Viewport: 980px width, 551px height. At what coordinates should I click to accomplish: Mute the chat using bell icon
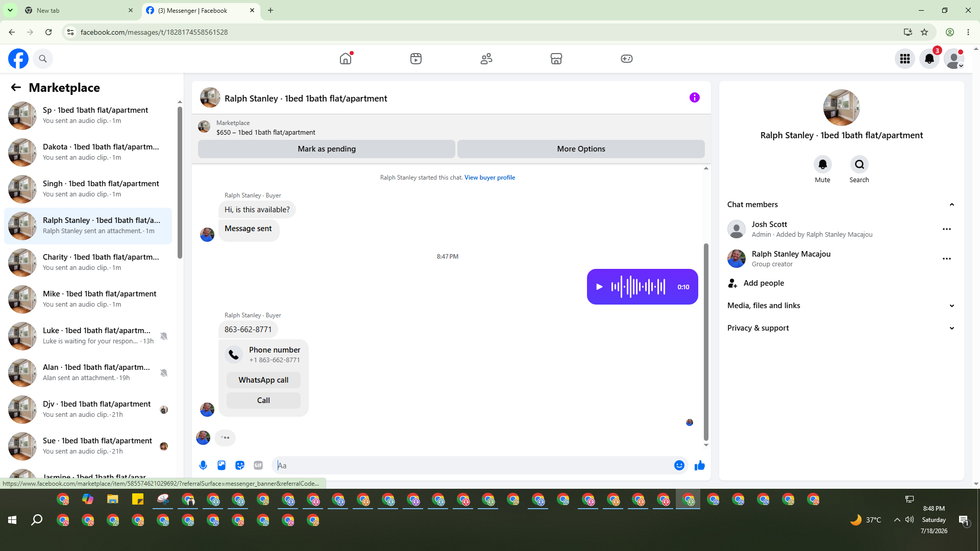pyautogui.click(x=822, y=164)
